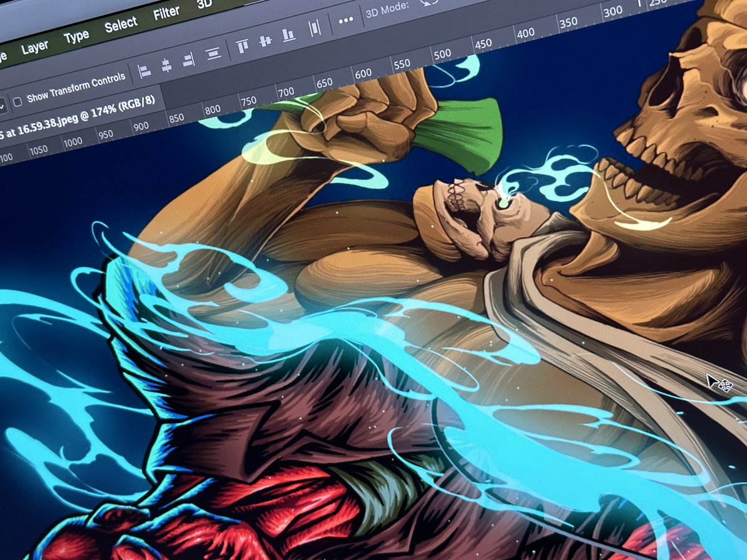Open the three-dot more align options
Image resolution: width=747 pixels, height=560 pixels.
(x=346, y=21)
